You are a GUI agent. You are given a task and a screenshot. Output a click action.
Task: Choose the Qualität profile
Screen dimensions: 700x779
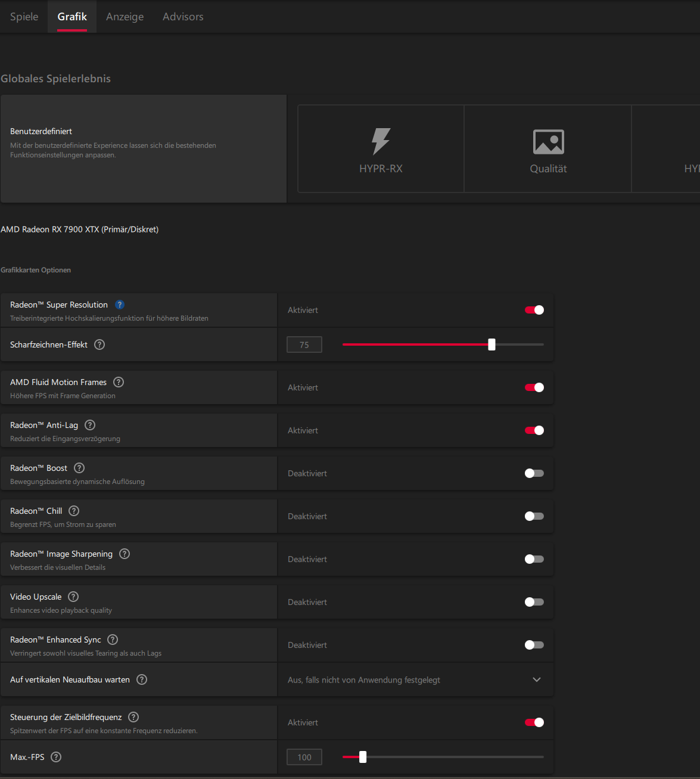click(548, 149)
